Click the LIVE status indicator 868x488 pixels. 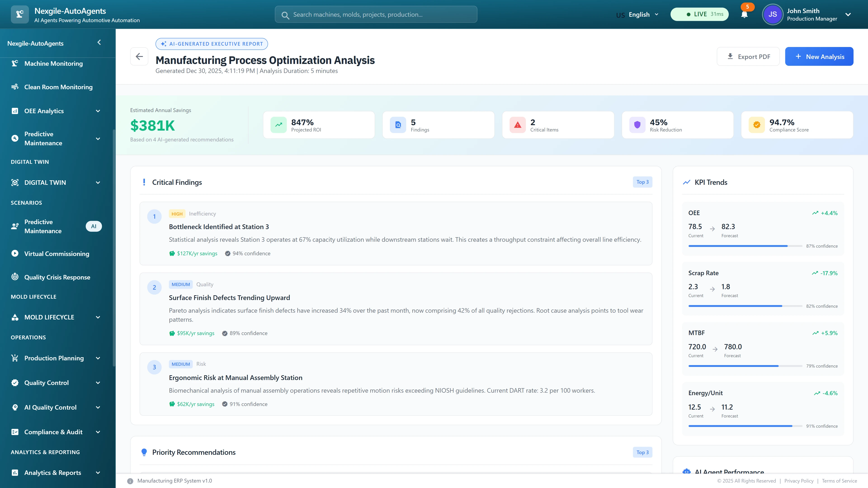[x=700, y=14]
